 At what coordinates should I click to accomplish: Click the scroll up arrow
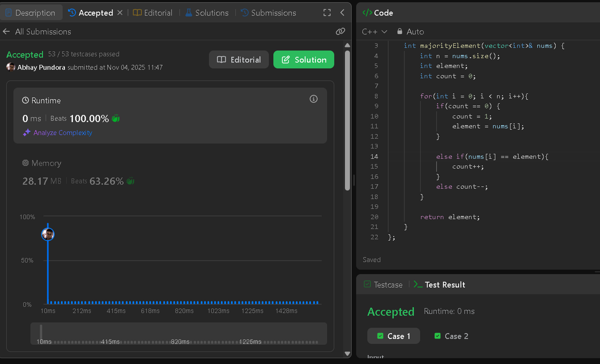tap(347, 45)
